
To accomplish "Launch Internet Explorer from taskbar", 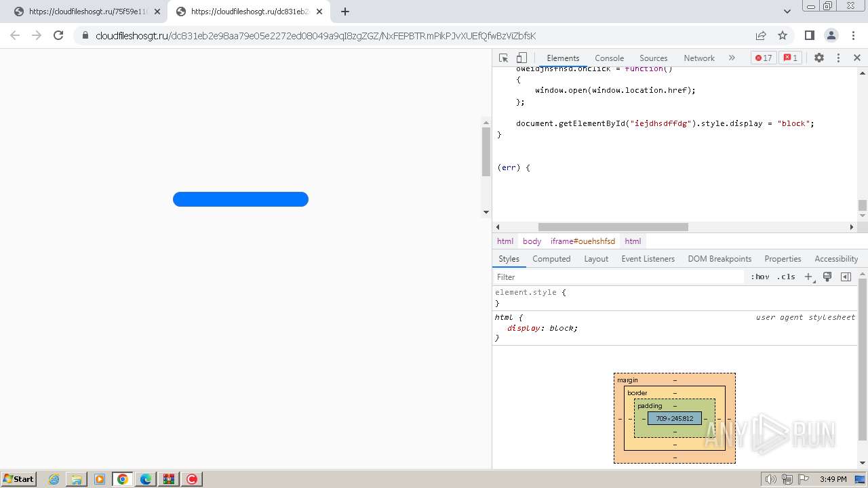I will tap(54, 479).
